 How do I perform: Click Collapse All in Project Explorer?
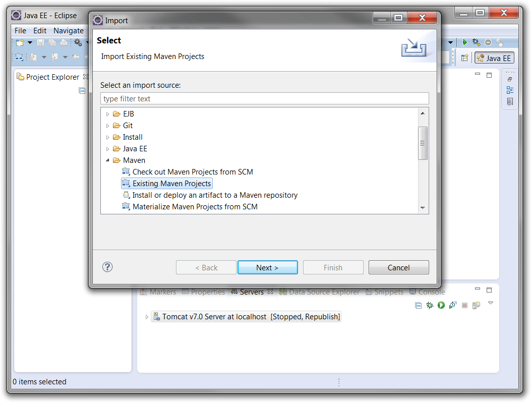point(82,91)
